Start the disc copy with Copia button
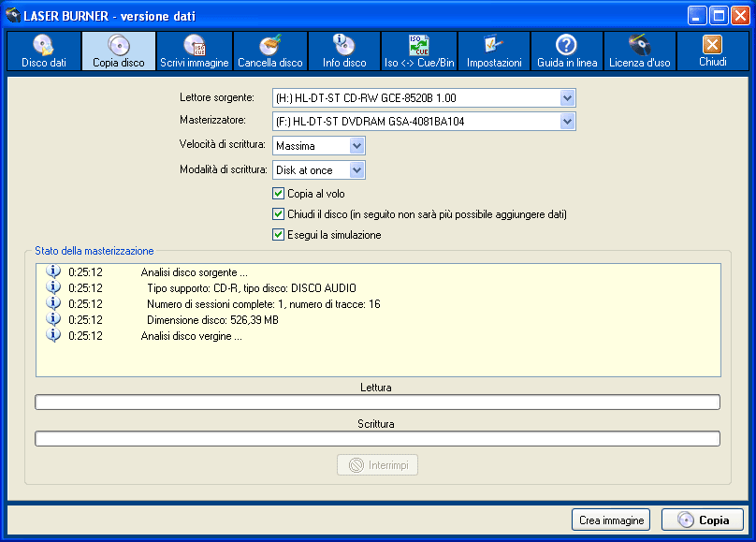 [703, 520]
